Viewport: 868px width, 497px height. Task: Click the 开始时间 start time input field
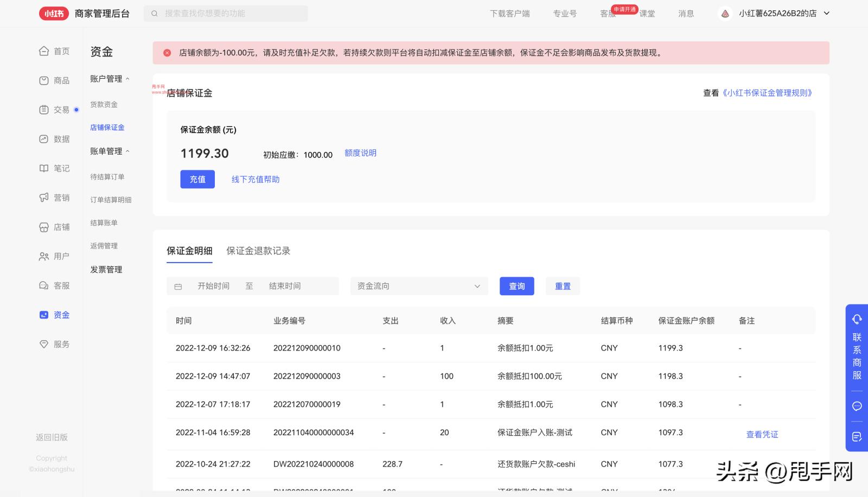coord(214,286)
